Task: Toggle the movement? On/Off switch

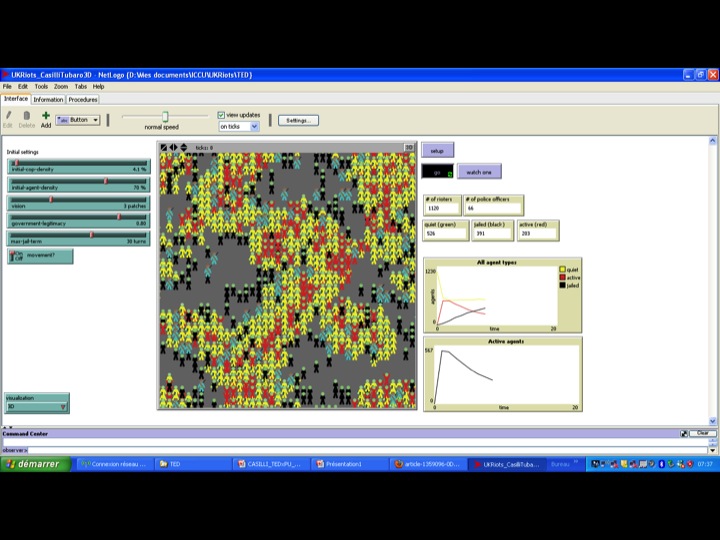Action: pyautogui.click(x=40, y=256)
